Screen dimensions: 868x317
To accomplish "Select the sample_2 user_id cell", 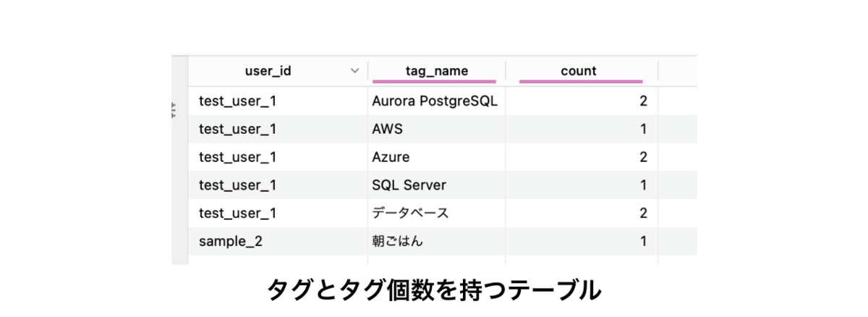I will [278, 242].
